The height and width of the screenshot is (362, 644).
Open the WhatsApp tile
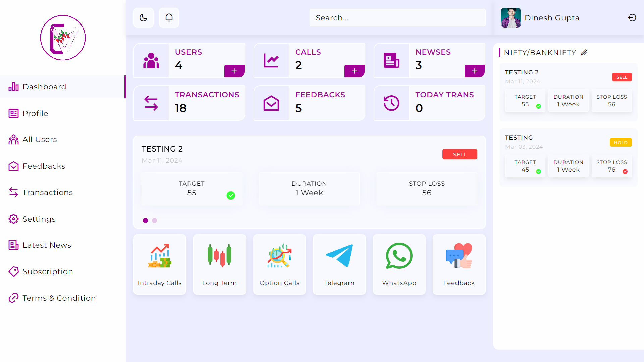coord(399,264)
